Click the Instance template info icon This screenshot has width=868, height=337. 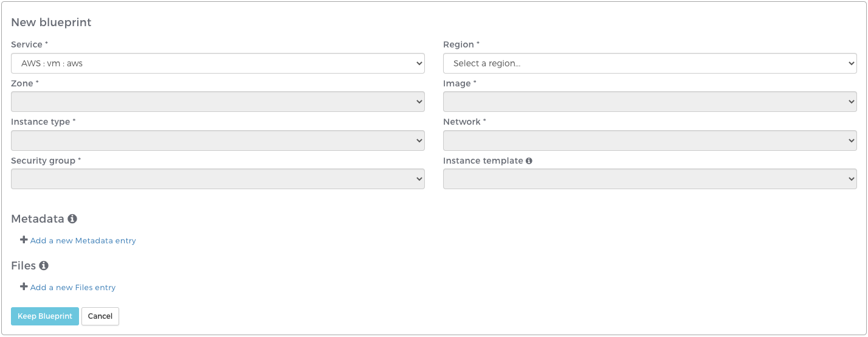point(529,161)
